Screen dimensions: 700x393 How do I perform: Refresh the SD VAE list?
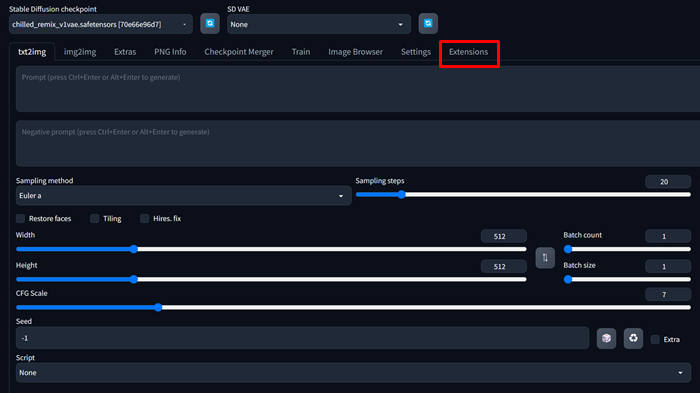(x=428, y=24)
